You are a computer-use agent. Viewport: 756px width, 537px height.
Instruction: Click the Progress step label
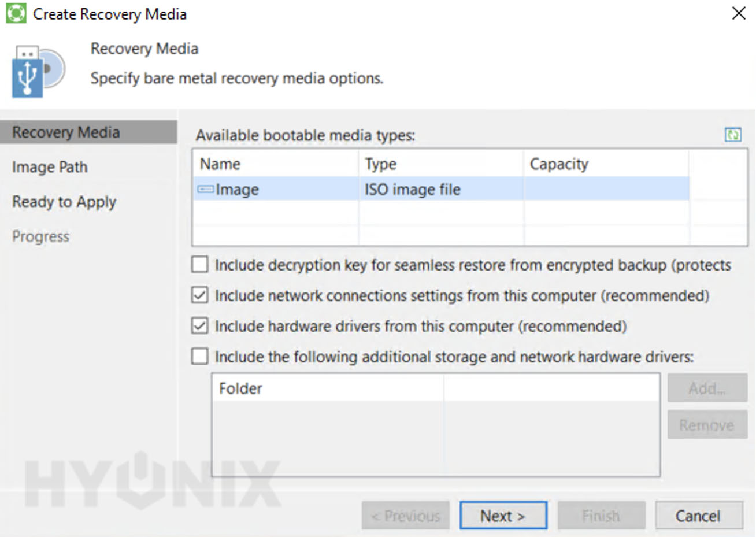click(x=40, y=236)
